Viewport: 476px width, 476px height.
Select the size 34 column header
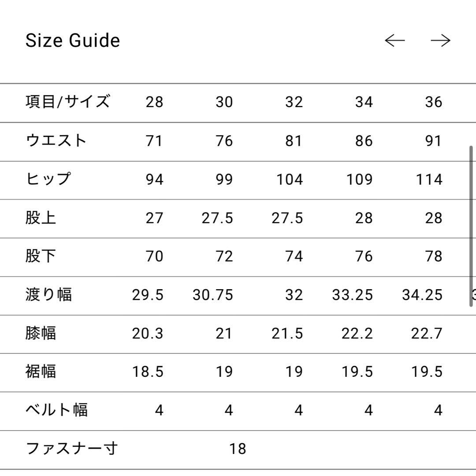coord(364,102)
